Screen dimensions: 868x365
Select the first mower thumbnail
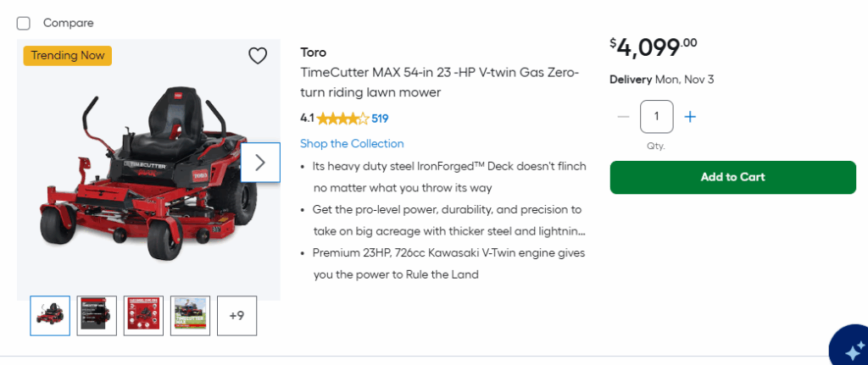(x=50, y=315)
